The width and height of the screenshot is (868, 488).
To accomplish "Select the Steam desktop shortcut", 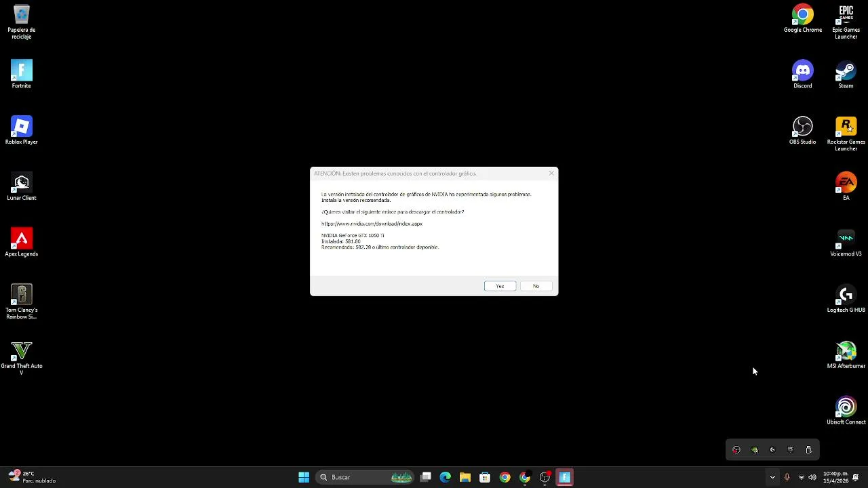I will pos(846,75).
